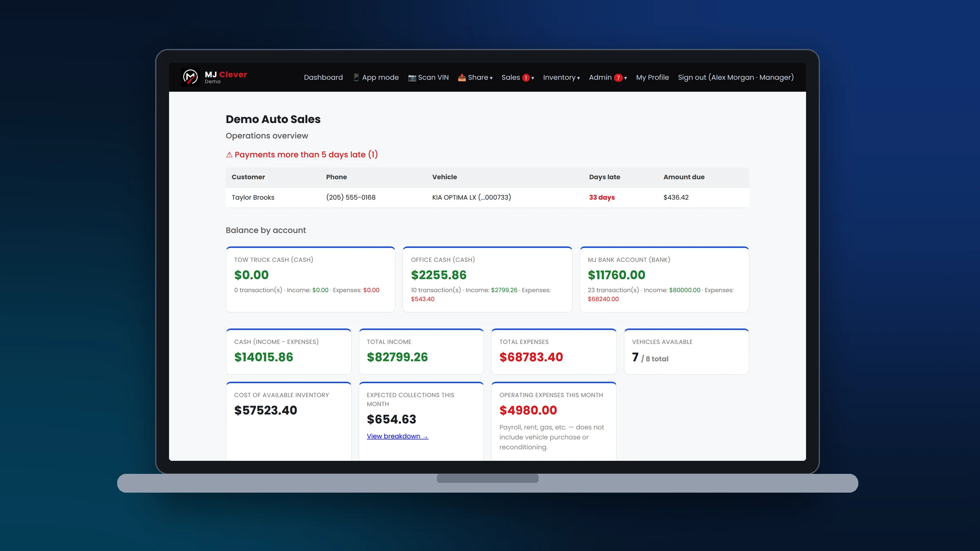Click the Sales notification badge showing 1
Screen dimensions: 980x551
tap(526, 78)
